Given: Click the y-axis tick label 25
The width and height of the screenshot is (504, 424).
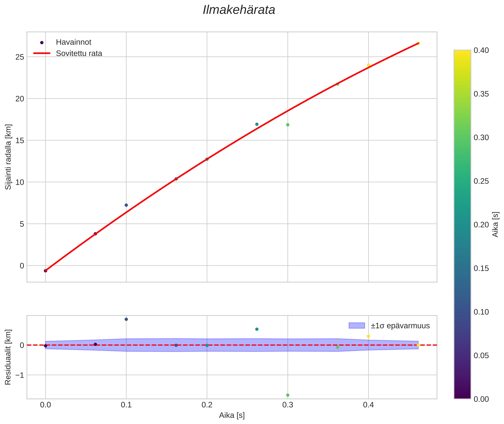Looking at the screenshot, I should click(x=20, y=57).
